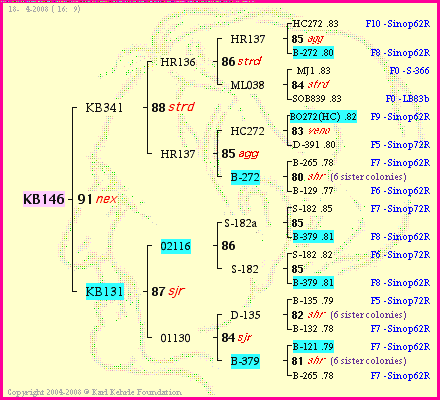Click the F5 -Sinop72R label beside D-391
This screenshot has height=400, width=440.
click(x=400, y=145)
